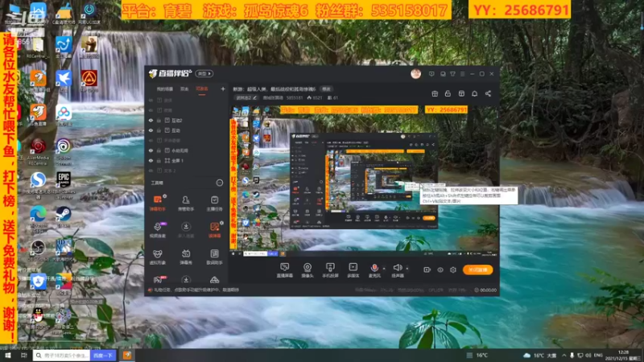Viewport: 644px width, 362px height.
Task: Open the 主播任务 tool icon
Action: (x=214, y=203)
